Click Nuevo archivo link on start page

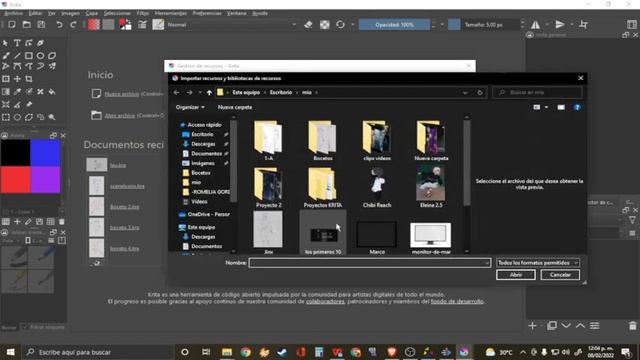click(122, 94)
